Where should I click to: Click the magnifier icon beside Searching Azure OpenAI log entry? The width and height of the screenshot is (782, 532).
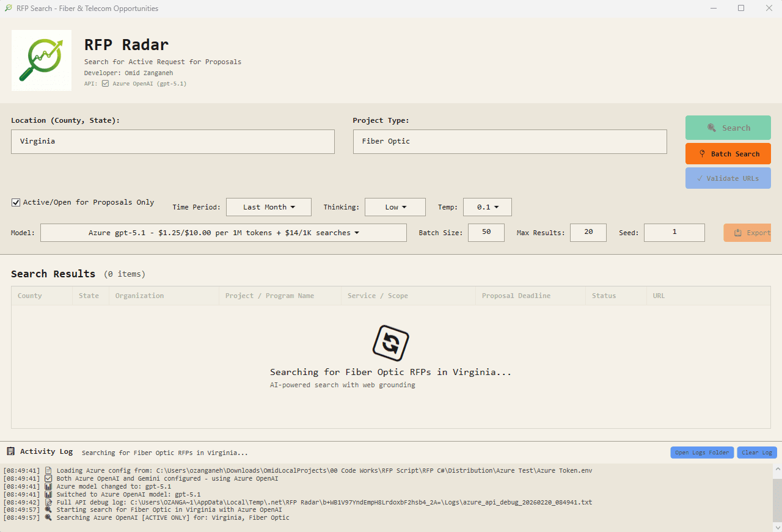pos(48,517)
